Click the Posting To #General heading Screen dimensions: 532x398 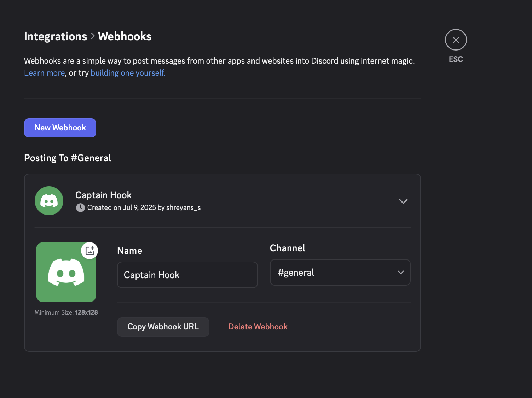(x=68, y=158)
